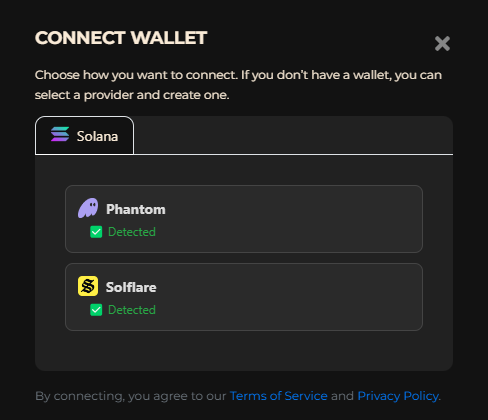Click the green checkmark under Solflare
This screenshot has height=420, width=488.
[96, 310]
